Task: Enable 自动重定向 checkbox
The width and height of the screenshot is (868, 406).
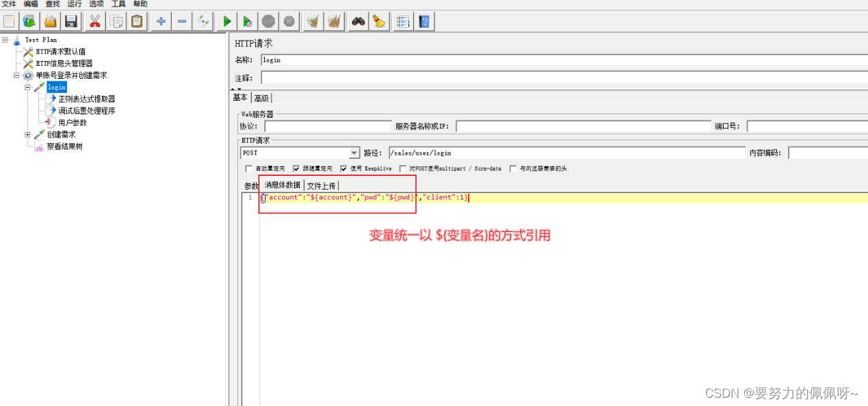Action: pos(249,168)
